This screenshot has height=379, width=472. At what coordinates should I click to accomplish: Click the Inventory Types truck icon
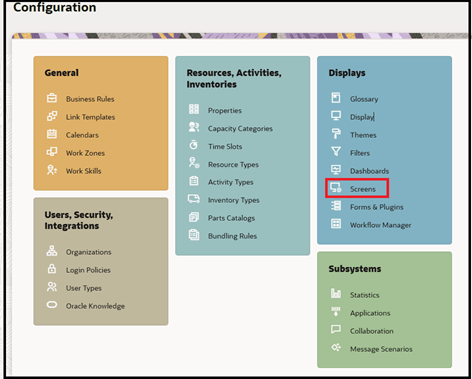tap(194, 199)
